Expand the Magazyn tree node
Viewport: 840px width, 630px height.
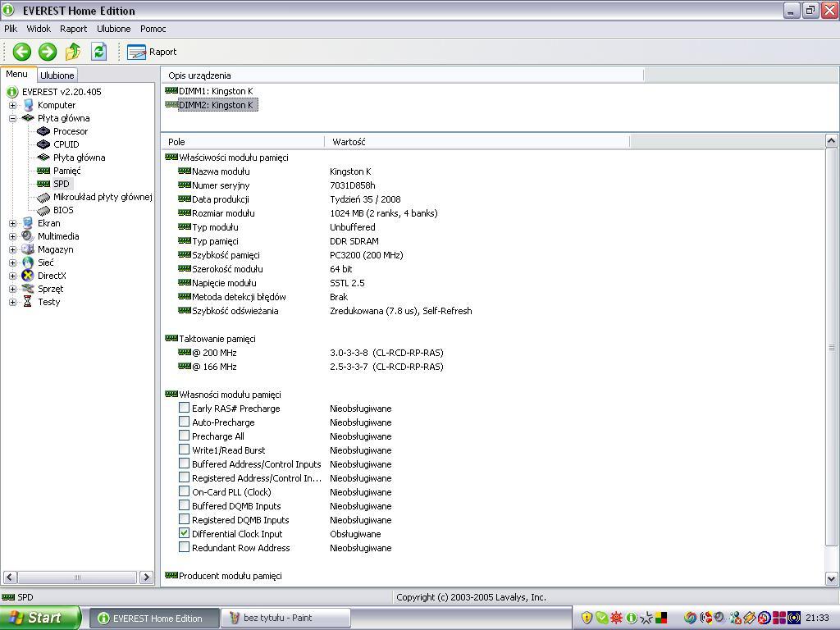(x=12, y=249)
